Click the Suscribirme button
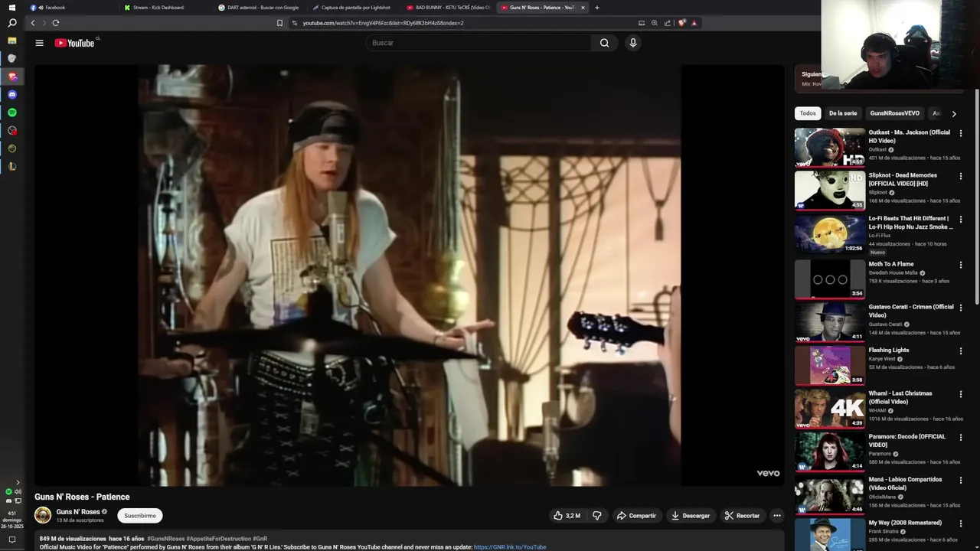The height and width of the screenshot is (551, 980). click(139, 516)
